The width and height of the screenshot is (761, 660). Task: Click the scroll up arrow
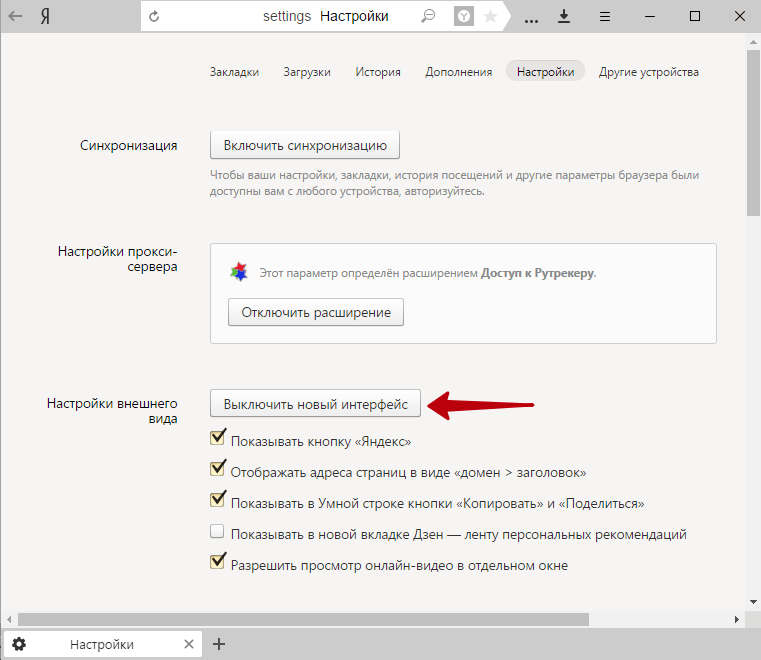click(x=753, y=42)
